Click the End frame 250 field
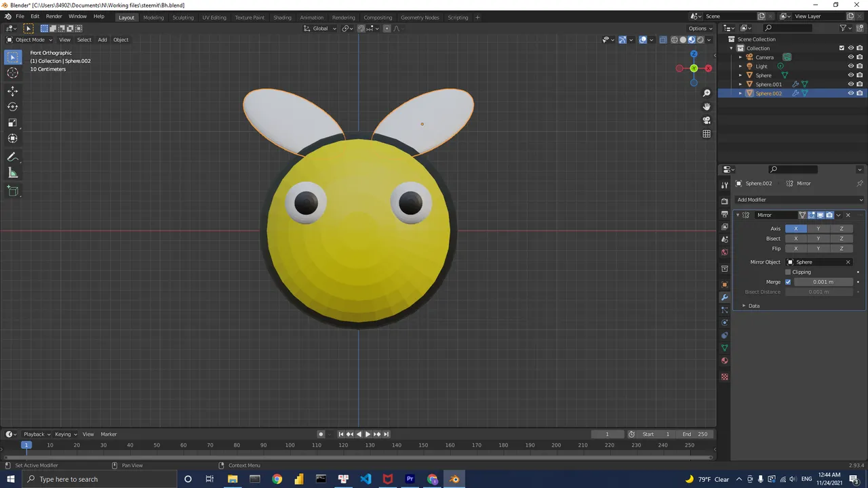 pos(695,434)
